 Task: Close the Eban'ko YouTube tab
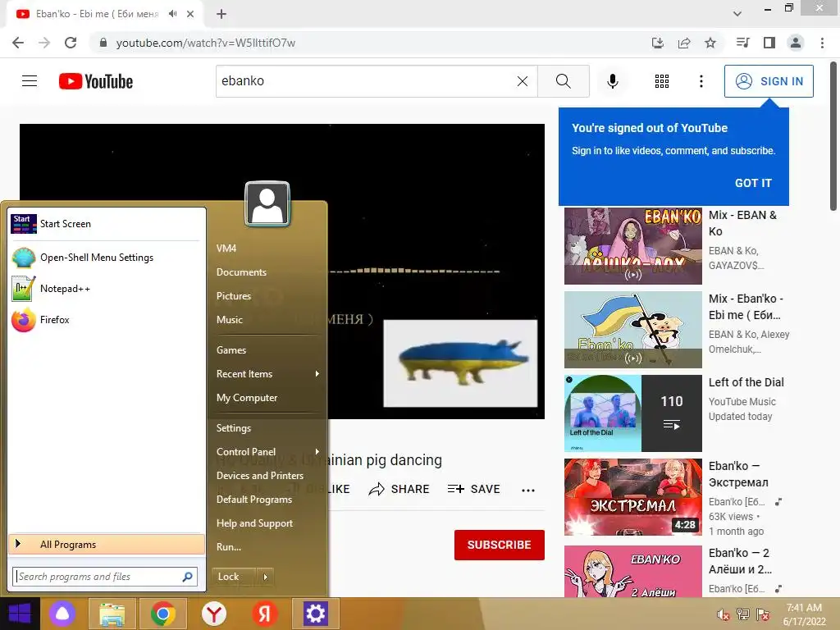tap(190, 14)
